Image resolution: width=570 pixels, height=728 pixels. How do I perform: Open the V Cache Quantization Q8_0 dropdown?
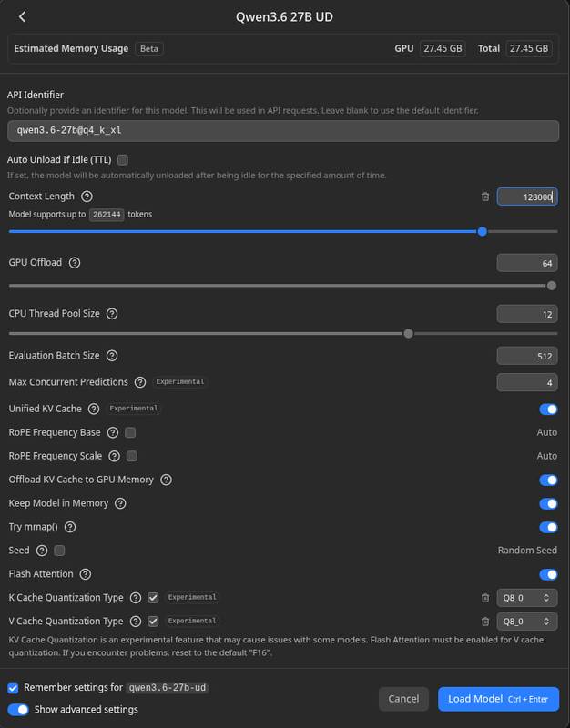527,622
